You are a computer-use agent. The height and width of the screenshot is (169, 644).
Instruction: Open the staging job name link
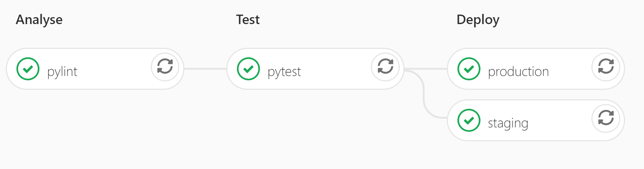(508, 123)
